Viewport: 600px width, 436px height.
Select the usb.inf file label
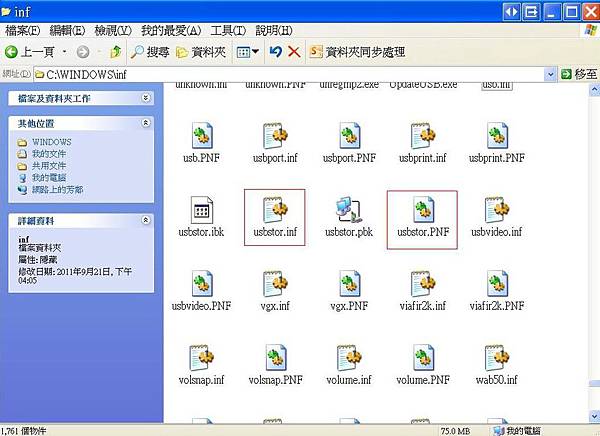pos(497,85)
